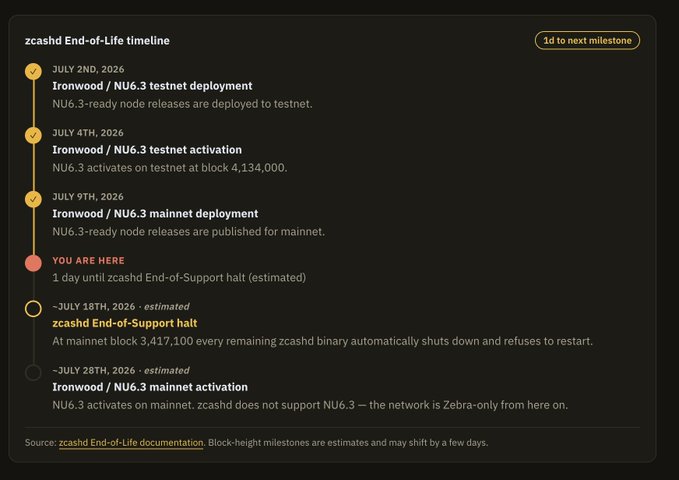Screen dimensions: 679x480
Task: Click the 'YOU ARE HERE' label
Action: pos(88,260)
